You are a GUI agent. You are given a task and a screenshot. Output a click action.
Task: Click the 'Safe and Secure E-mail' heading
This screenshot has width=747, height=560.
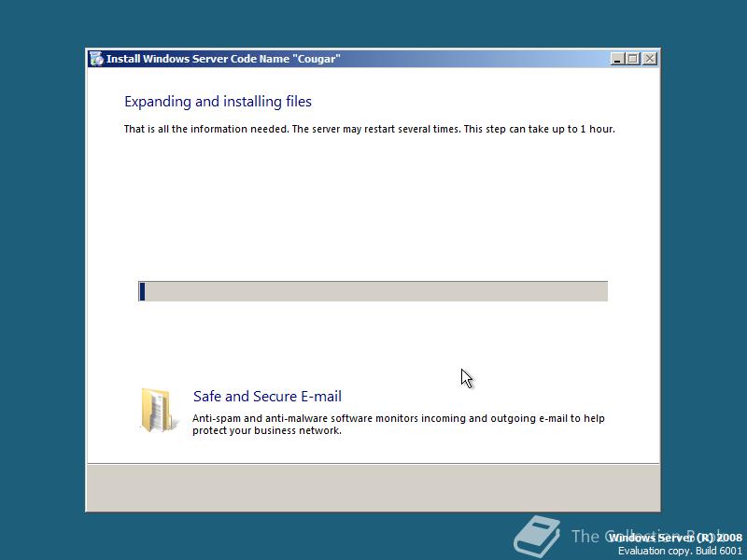tap(267, 396)
